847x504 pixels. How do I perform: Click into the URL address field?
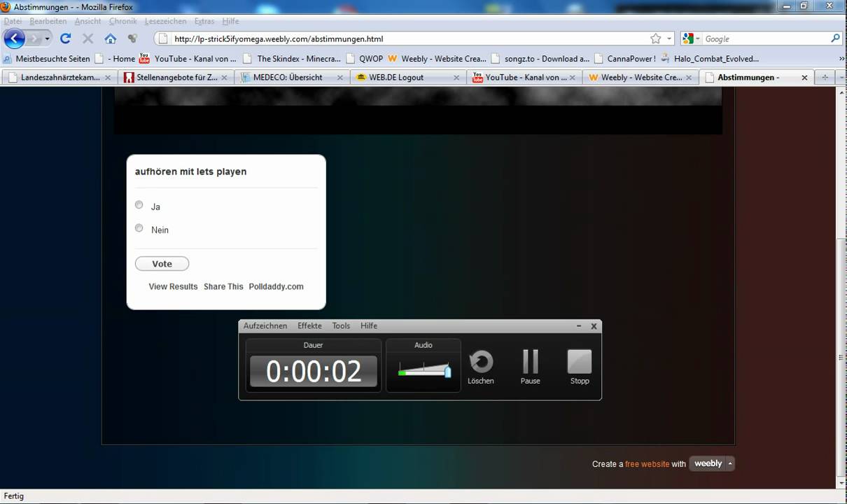(409, 39)
